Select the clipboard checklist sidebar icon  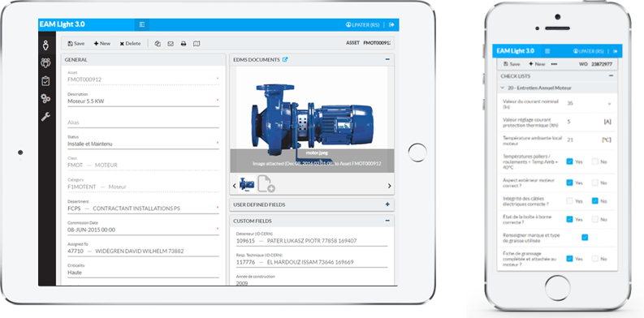click(x=45, y=81)
